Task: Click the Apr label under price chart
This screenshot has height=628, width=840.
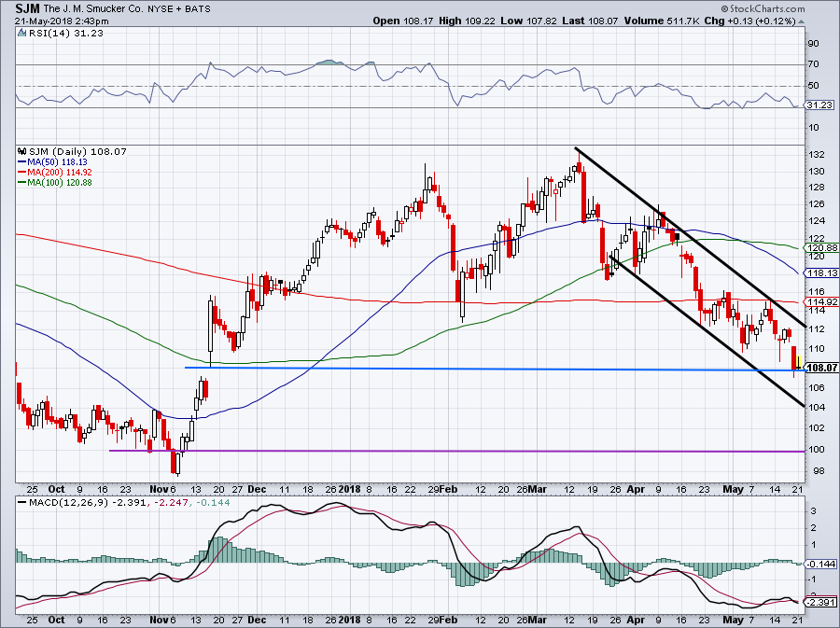Action: pos(636,489)
